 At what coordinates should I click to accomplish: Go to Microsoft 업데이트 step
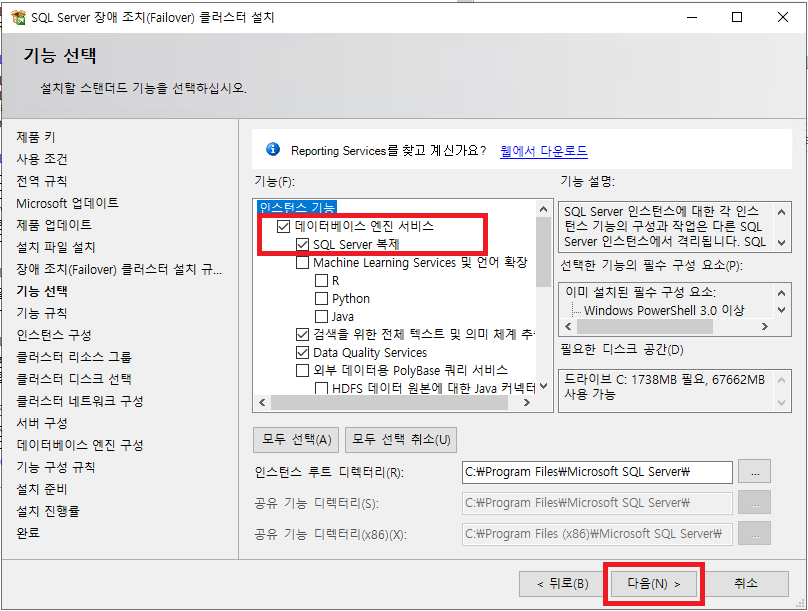pyautogui.click(x=68, y=203)
